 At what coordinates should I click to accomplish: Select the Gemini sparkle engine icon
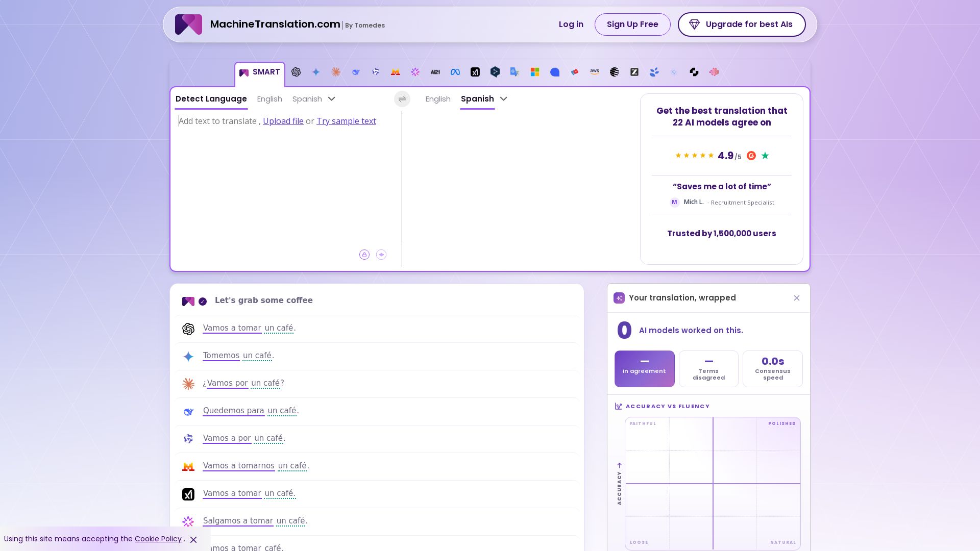316,72
